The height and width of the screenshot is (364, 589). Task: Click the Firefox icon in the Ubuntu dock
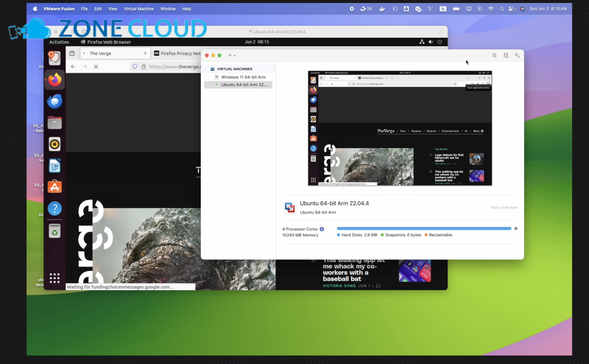coord(55,79)
